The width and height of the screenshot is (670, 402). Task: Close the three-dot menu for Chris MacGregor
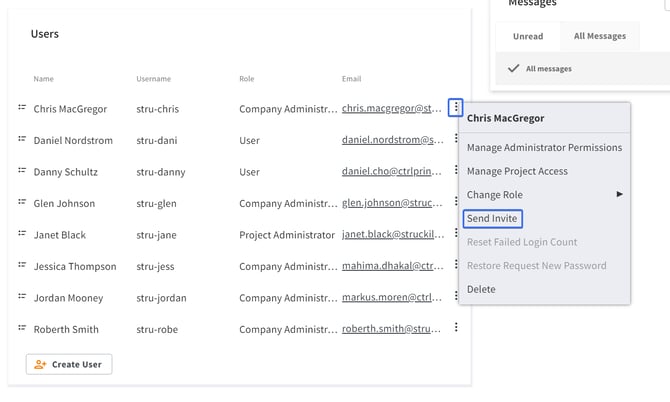point(456,107)
